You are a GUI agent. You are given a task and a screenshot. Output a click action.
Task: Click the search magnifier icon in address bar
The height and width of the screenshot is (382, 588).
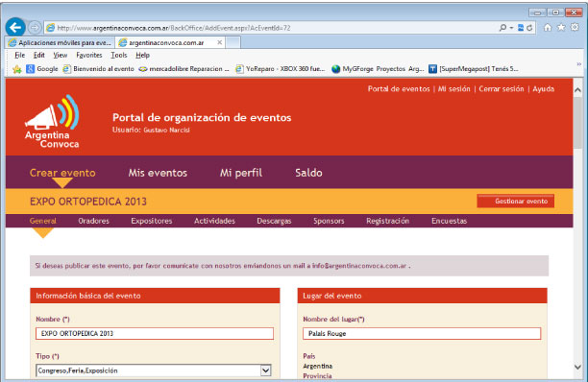coord(502,28)
